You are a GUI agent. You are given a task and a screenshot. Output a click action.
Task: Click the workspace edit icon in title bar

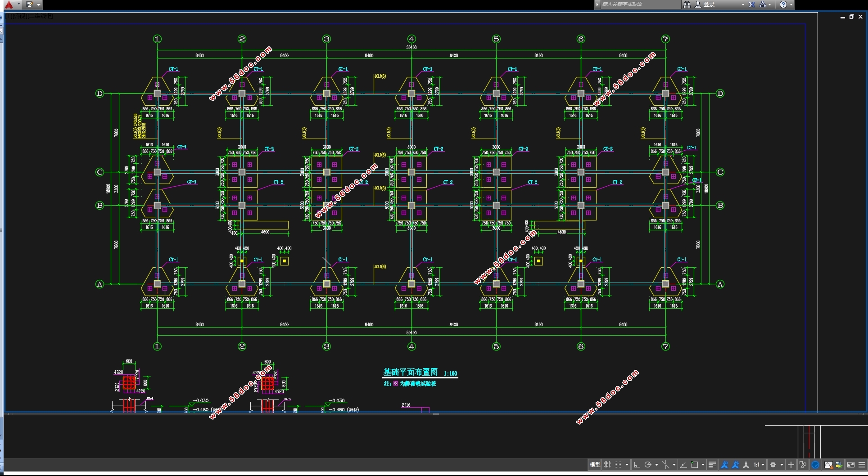pos(30,4)
